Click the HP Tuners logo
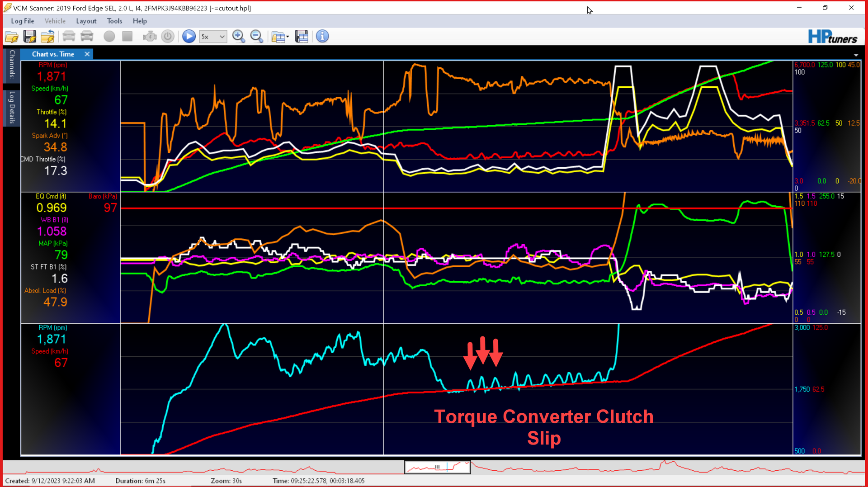The height and width of the screenshot is (487, 868). 833,36
